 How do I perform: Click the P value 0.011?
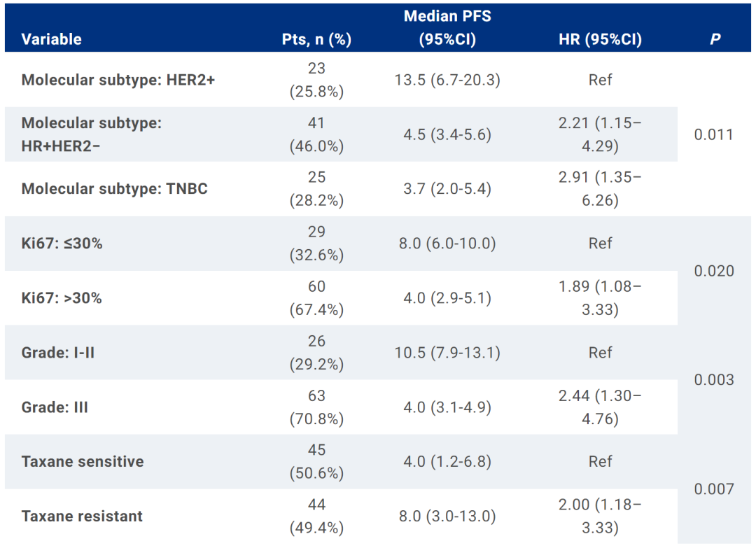(x=714, y=134)
